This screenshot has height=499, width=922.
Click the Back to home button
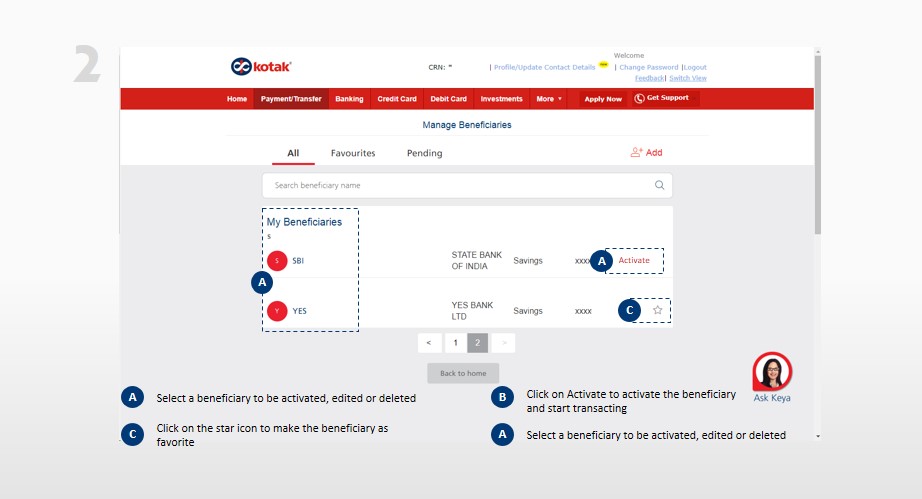(x=463, y=373)
